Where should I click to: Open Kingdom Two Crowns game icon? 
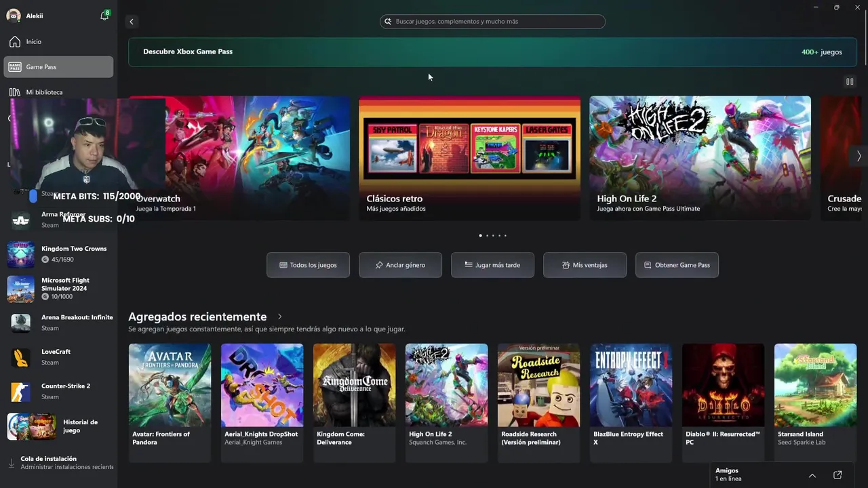tap(20, 254)
